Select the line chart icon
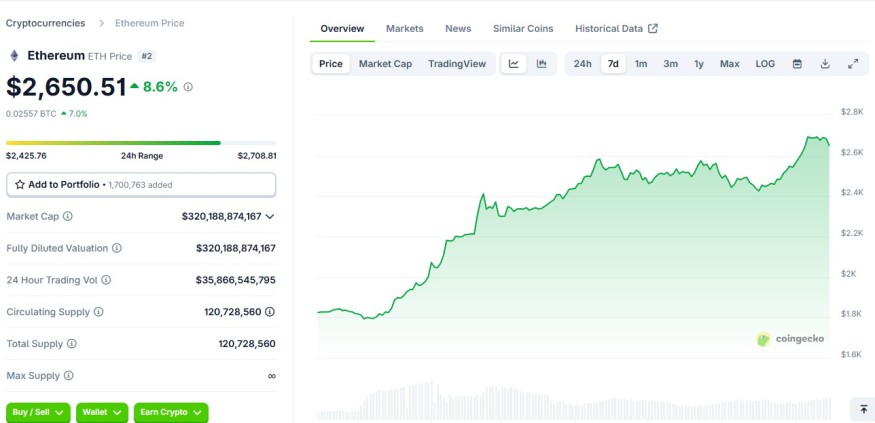The height and width of the screenshot is (423, 875). pos(514,64)
